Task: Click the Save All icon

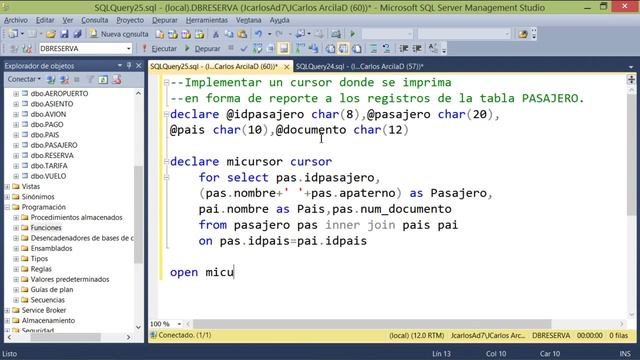Action: (78, 34)
